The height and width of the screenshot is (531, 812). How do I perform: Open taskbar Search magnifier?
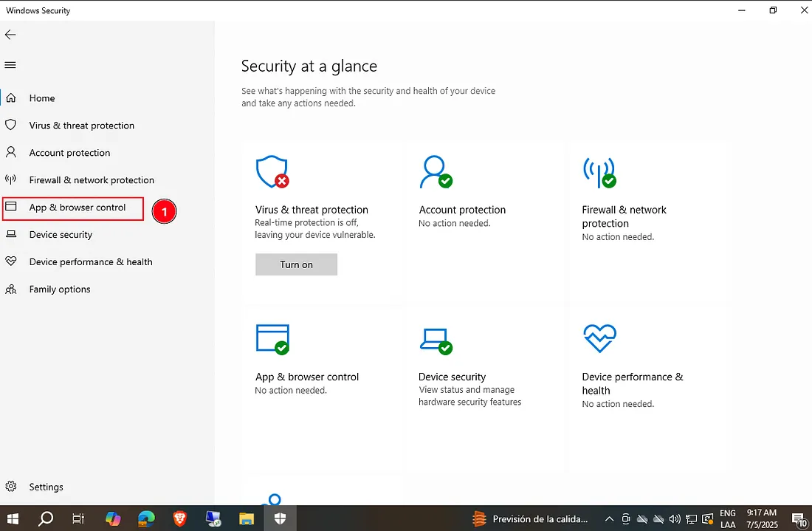[46, 518]
